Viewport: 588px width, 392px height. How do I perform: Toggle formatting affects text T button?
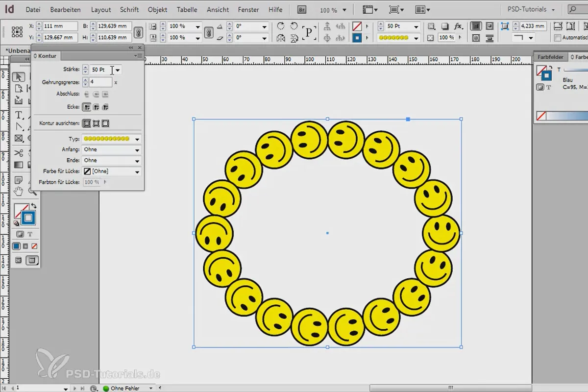coord(30,234)
